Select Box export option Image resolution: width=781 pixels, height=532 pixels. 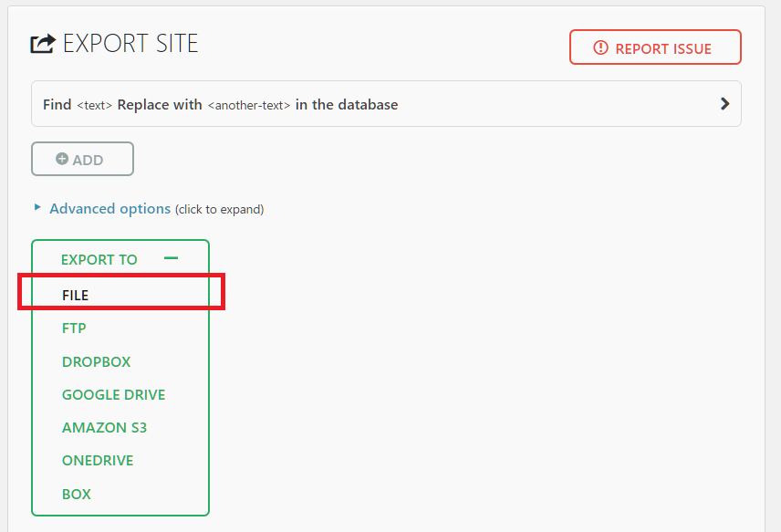77,495
